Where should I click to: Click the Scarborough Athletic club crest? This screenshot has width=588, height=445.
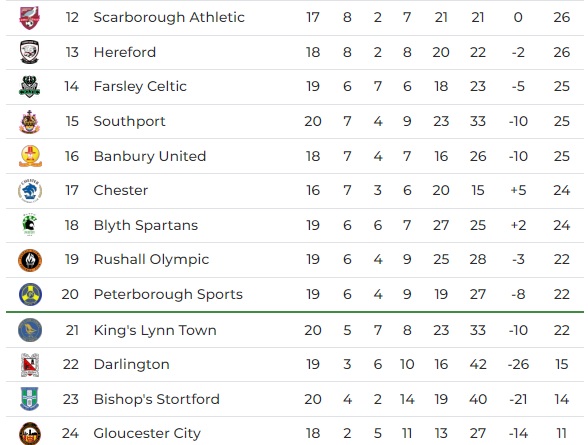pos(30,18)
